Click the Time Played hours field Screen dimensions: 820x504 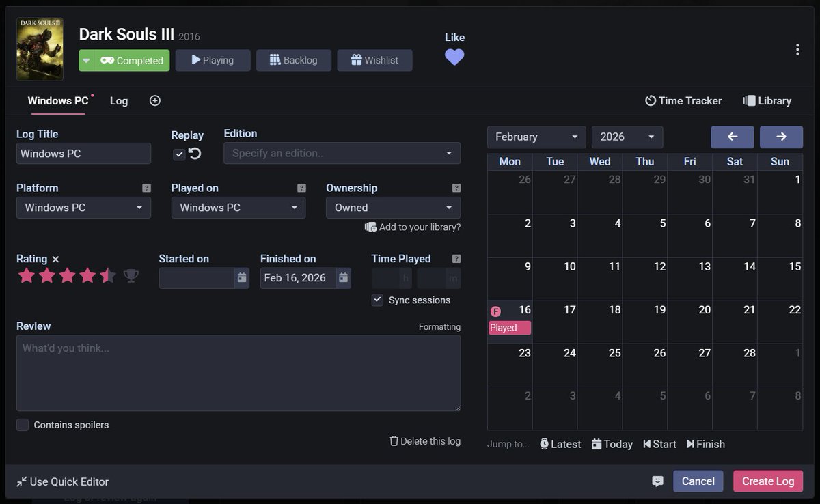pos(392,278)
